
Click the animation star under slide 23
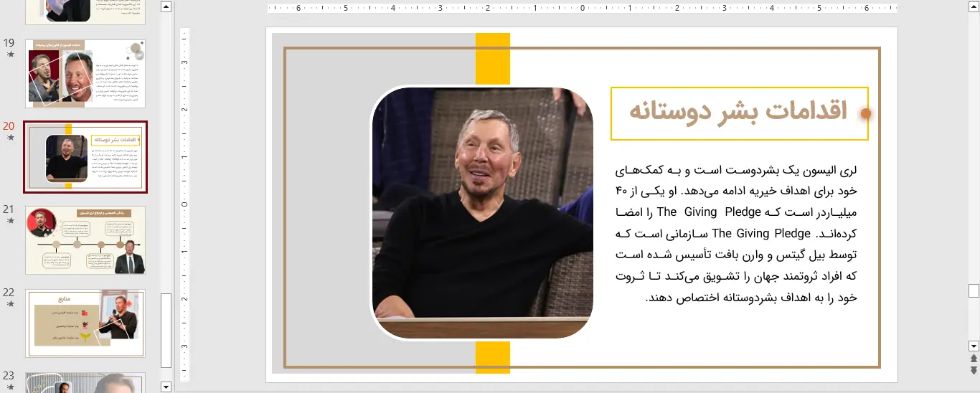coord(10,387)
